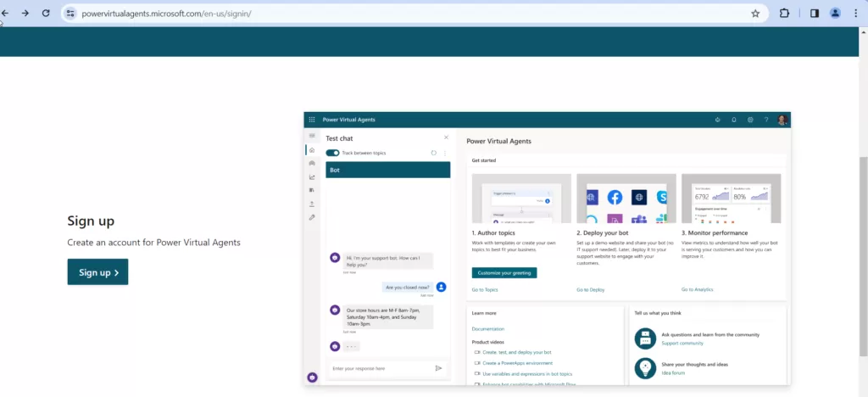Click the Sign up button

(x=97, y=272)
